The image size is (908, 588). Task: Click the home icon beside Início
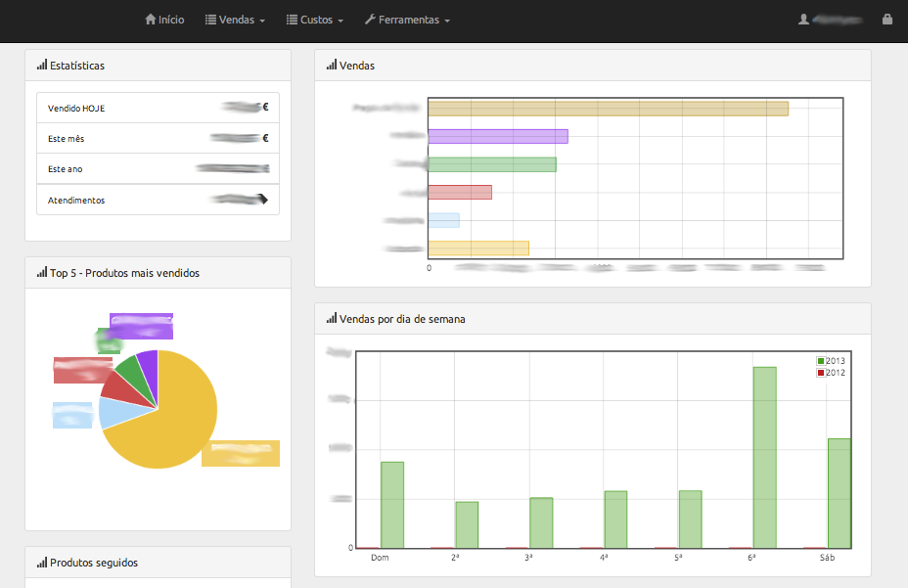[x=150, y=20]
